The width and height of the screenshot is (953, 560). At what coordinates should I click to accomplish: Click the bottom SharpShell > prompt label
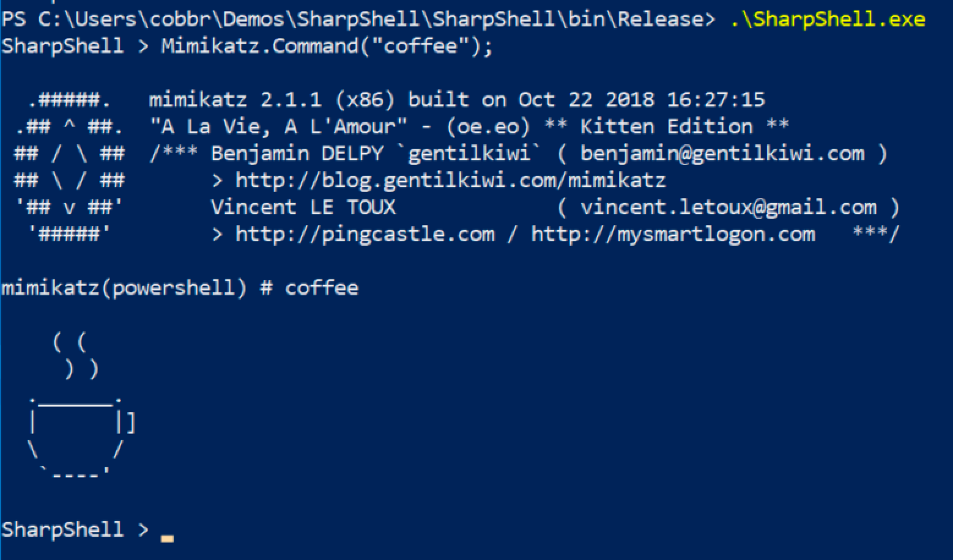point(75,529)
